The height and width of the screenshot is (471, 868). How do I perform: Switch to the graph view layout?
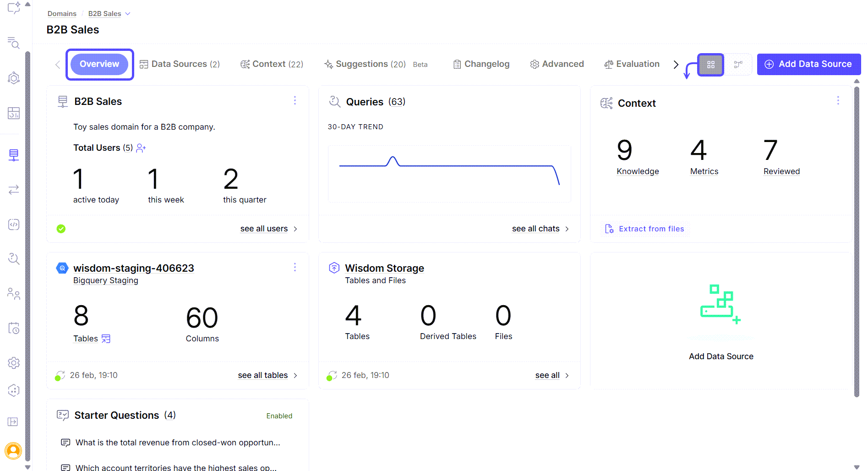[737, 64]
